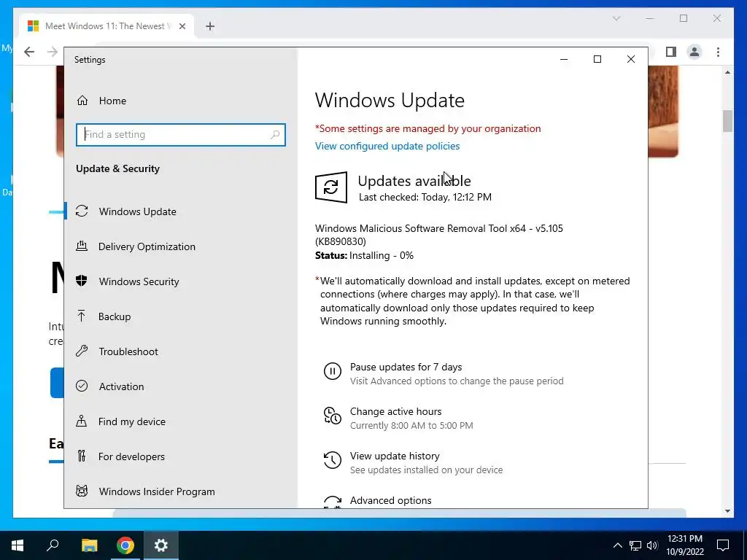Open the Backup settings page
747x560 pixels.
(115, 316)
